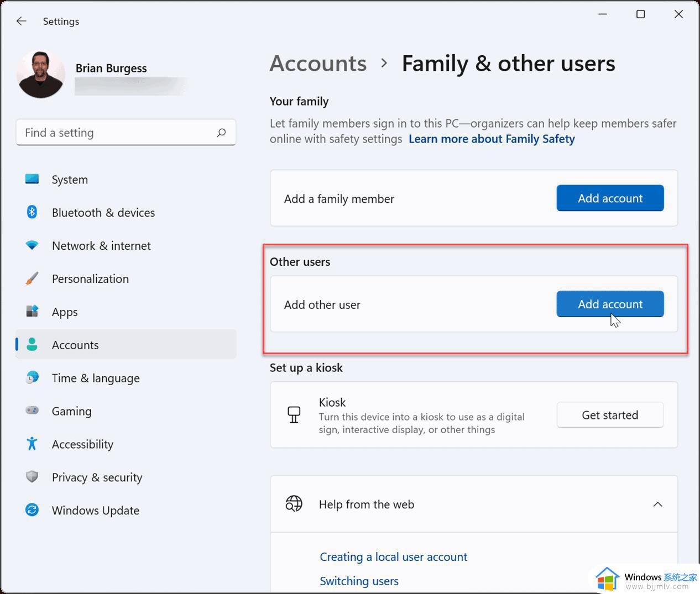Click the Bluetooth icon in sidebar

32,212
